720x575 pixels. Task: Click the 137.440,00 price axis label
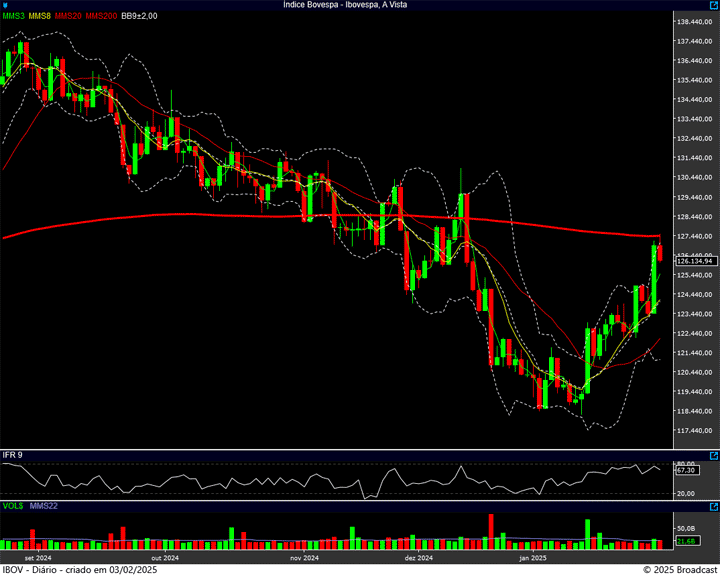tap(695, 41)
